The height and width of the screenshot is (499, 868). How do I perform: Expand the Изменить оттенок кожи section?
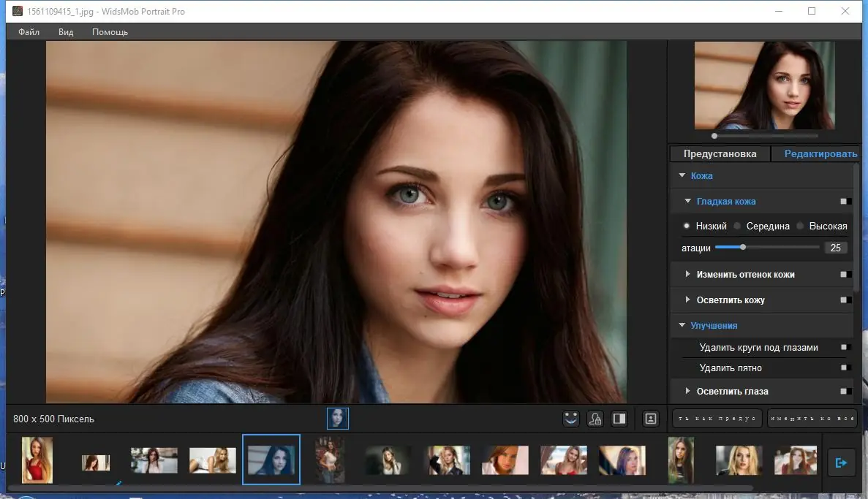tap(687, 274)
